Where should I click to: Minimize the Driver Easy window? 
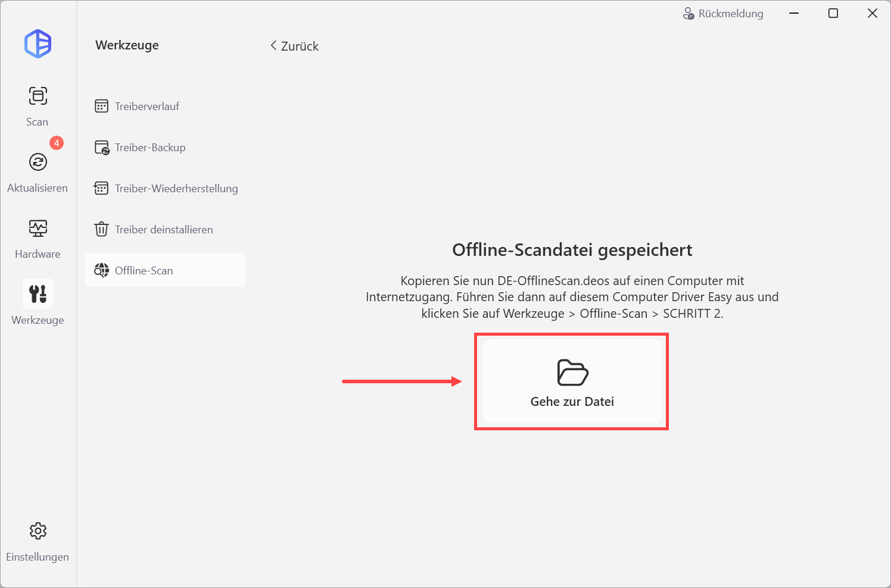click(794, 14)
